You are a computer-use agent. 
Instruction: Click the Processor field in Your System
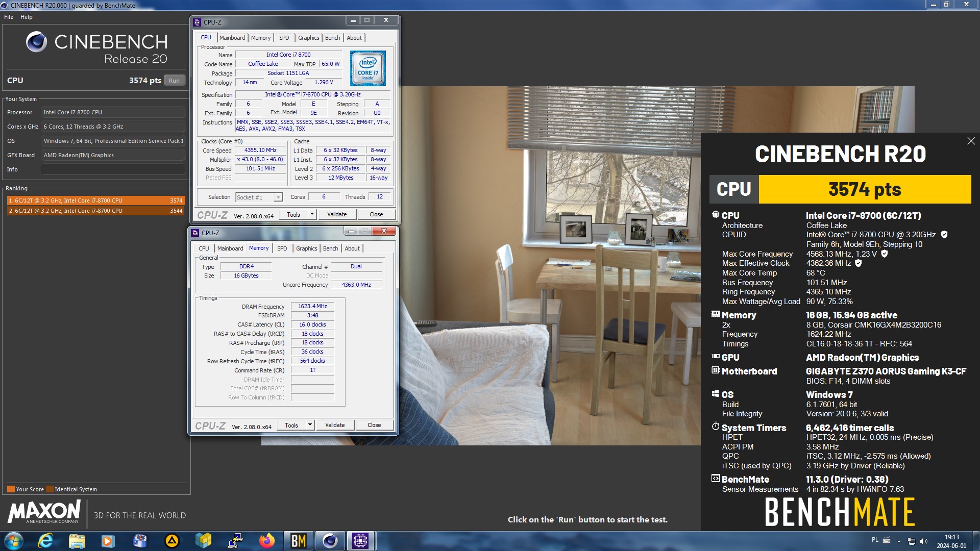[x=113, y=112]
